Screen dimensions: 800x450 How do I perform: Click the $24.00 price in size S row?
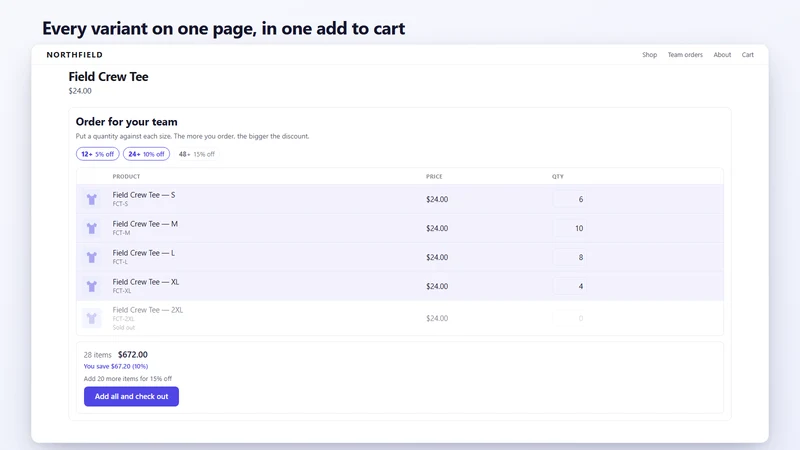pos(437,199)
